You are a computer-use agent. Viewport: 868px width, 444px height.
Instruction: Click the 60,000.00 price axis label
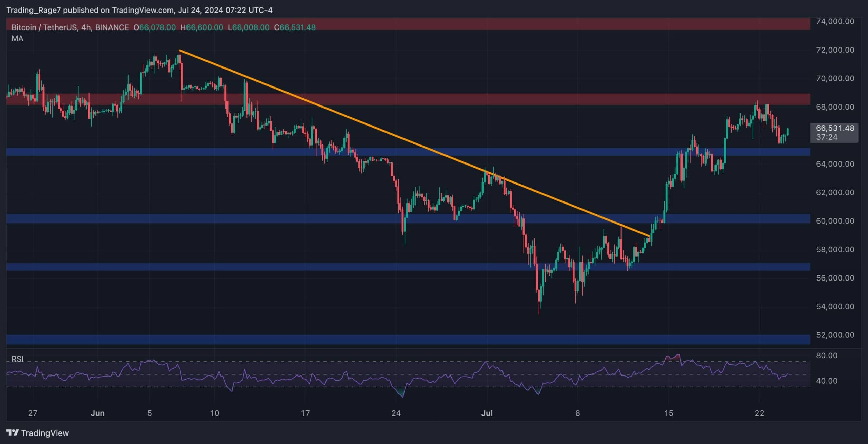835,221
